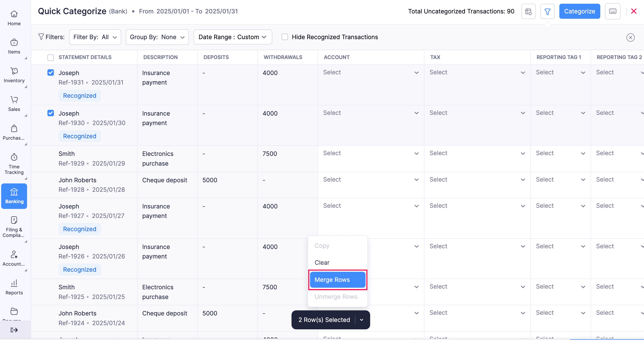644x340 pixels.
Task: Click the 2 Row(s) Selected button
Action: click(324, 320)
